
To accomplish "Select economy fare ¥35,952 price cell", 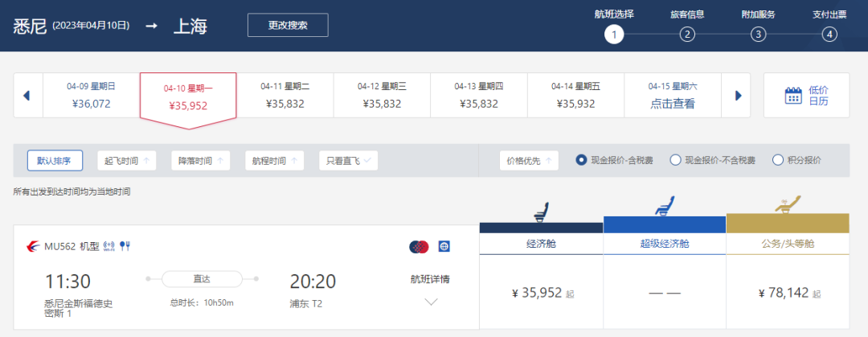I will coord(541,294).
